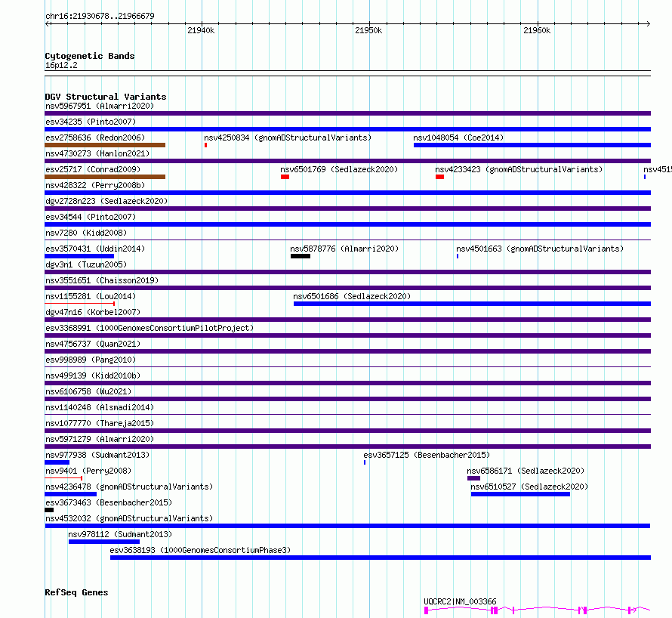Select the chr16:21930678..21966679 coordinates text
Screen dimensions: 672x618
(x=100, y=16)
